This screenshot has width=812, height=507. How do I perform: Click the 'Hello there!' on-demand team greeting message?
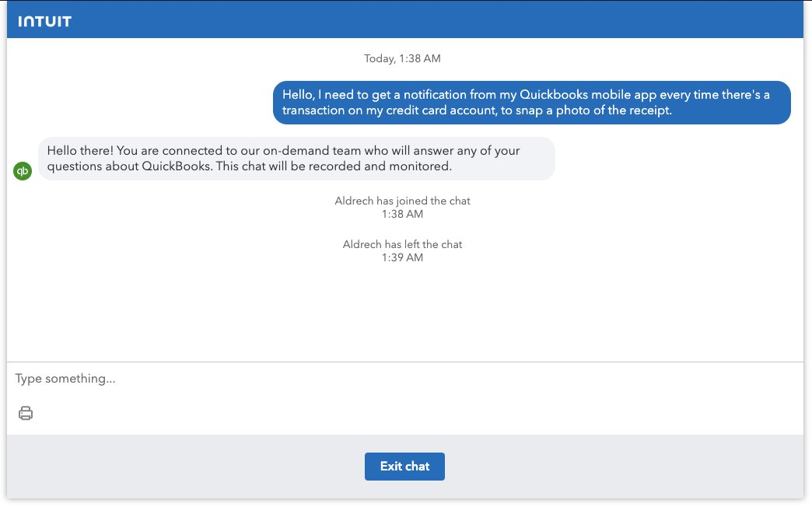tap(297, 159)
